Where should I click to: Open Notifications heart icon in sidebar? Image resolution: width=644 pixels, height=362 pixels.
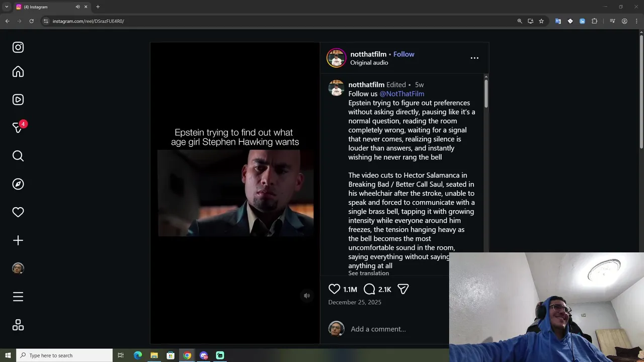18,212
